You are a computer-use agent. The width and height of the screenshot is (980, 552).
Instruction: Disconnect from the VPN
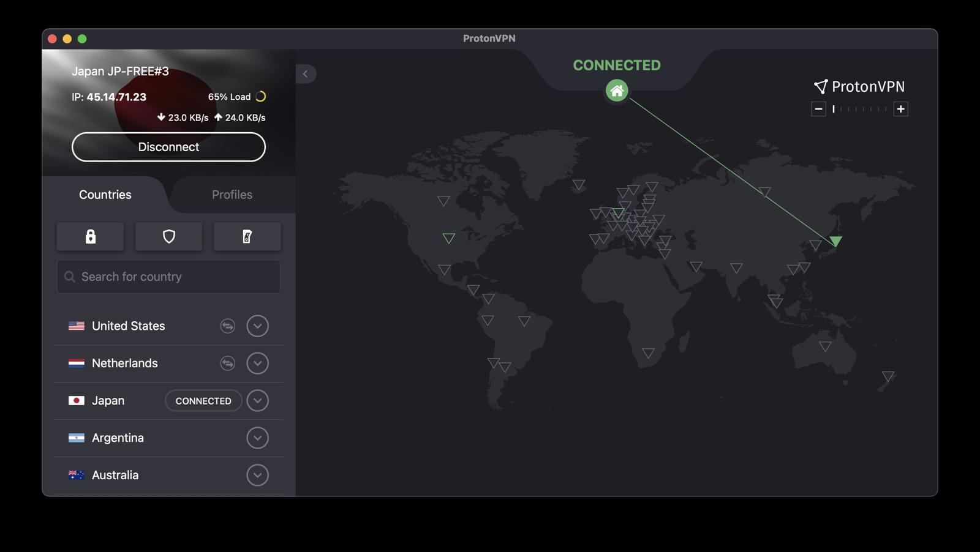168,147
